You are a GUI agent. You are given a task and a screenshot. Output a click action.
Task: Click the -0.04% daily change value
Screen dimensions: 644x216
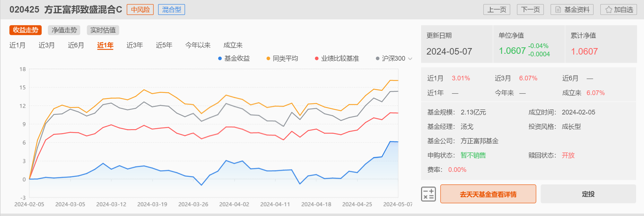pyautogui.click(x=538, y=46)
